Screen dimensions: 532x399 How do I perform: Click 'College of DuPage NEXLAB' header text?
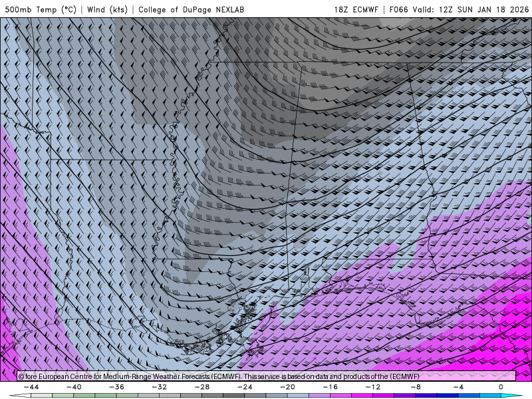[x=191, y=9]
